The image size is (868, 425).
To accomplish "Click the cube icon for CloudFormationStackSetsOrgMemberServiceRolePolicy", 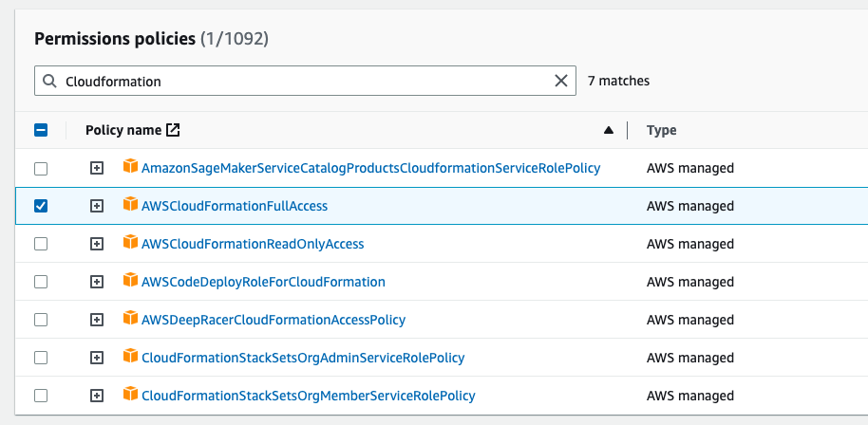I will click(x=130, y=394).
